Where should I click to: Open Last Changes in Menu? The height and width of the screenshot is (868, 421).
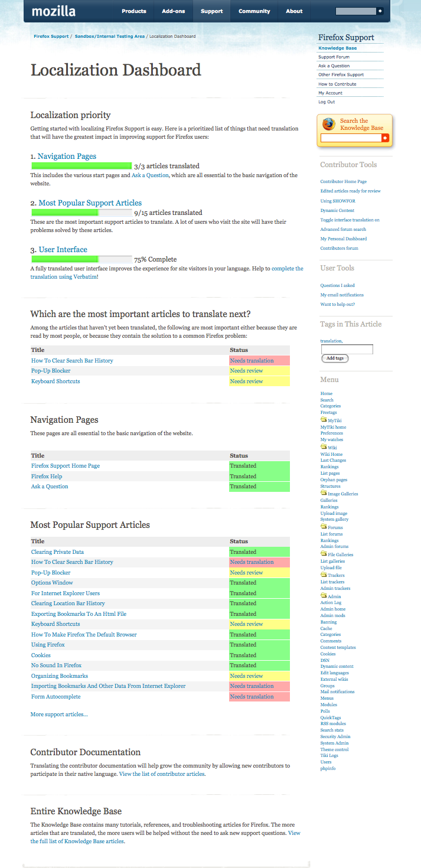click(334, 461)
